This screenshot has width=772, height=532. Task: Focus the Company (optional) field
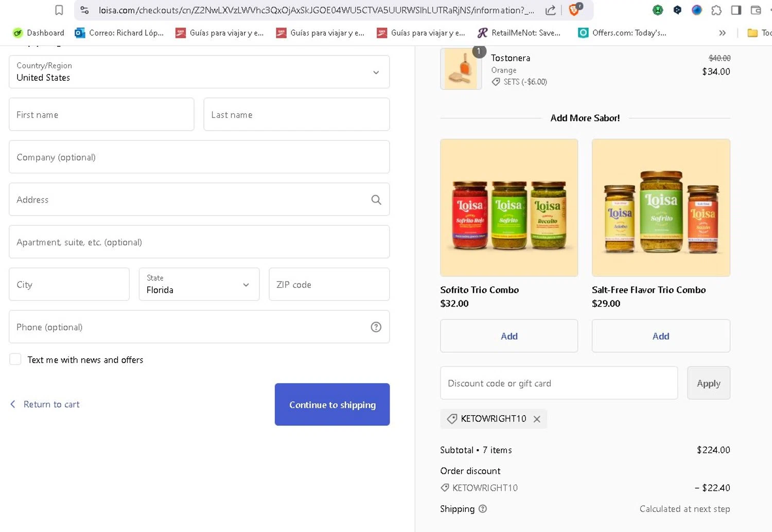(199, 157)
